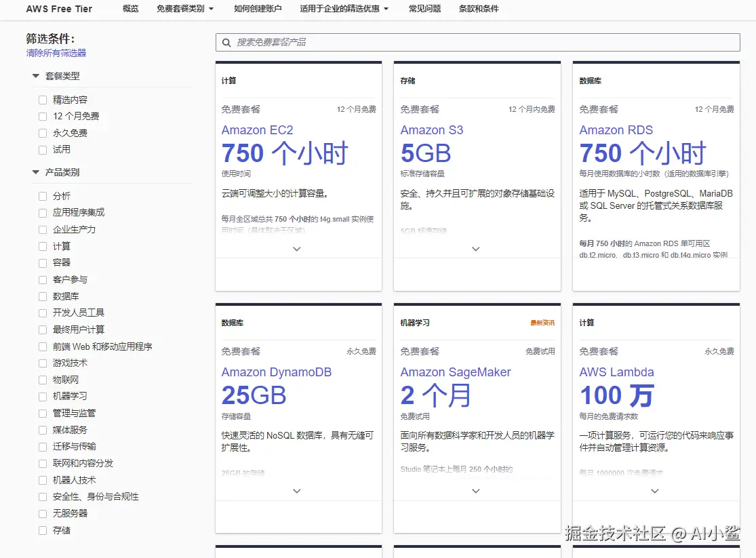Image resolution: width=756 pixels, height=558 pixels.
Task: Enable the 分析 category checkbox
Action: tap(43, 197)
